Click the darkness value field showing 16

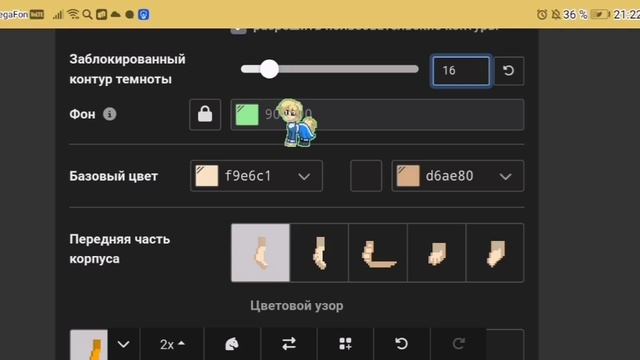pyautogui.click(x=461, y=71)
